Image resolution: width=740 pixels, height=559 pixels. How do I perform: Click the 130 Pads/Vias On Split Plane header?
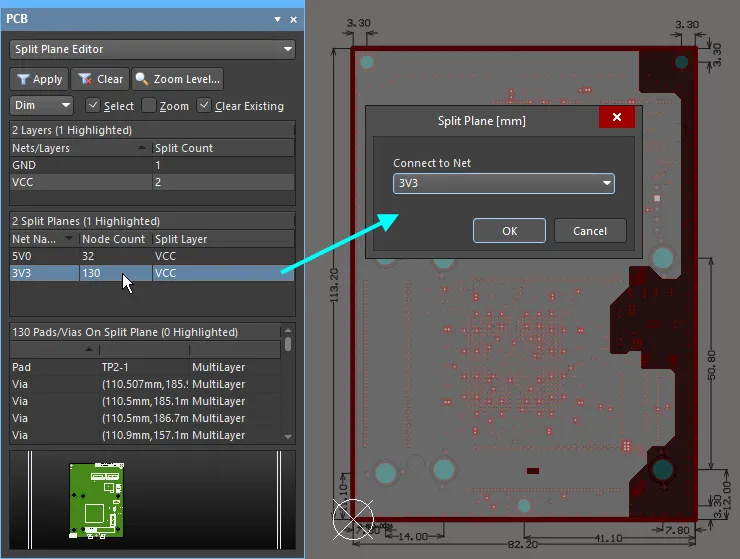145,332
